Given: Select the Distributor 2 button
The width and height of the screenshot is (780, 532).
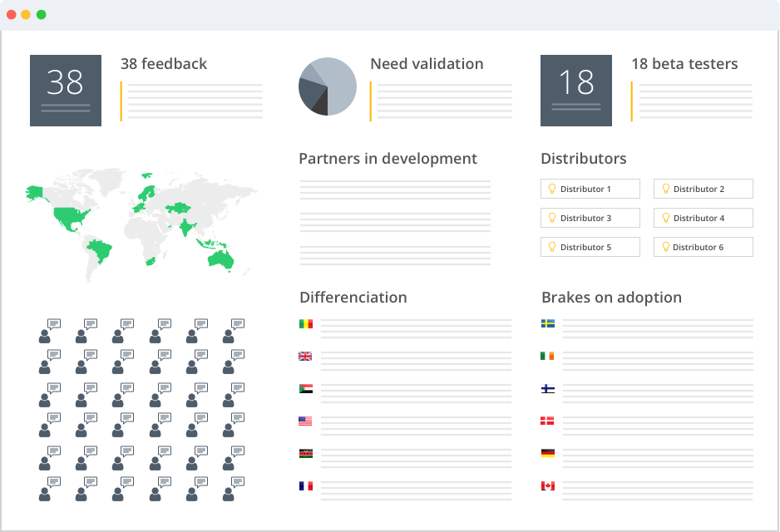Looking at the screenshot, I should 703,189.
